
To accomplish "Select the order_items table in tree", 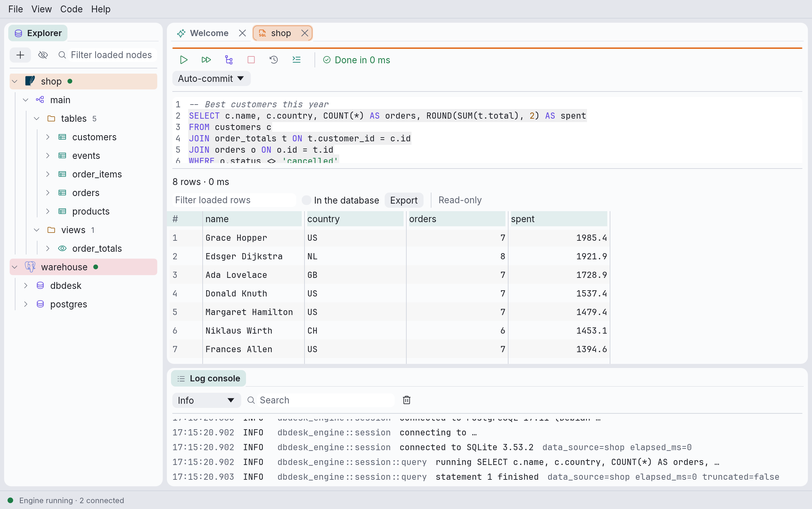I will (97, 174).
